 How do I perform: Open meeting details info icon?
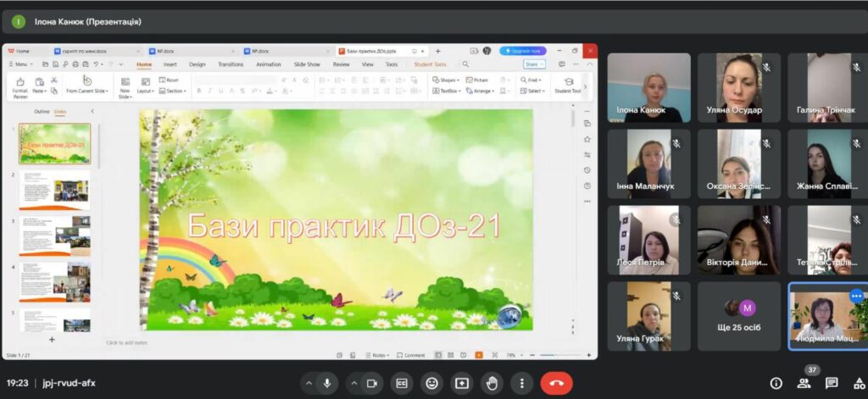776,383
